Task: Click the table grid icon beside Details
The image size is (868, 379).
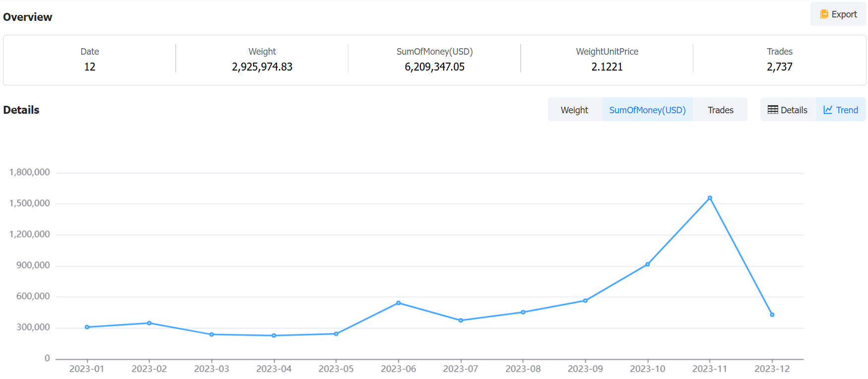Action: tap(773, 110)
